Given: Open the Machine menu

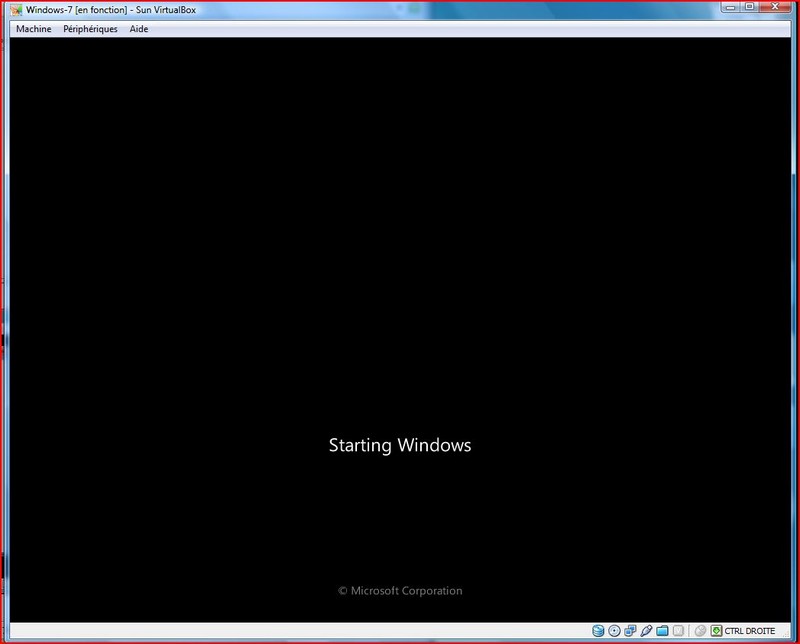Looking at the screenshot, I should coord(34,29).
